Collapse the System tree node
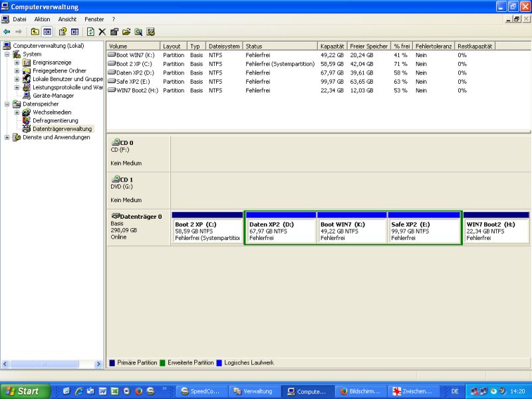The height and width of the screenshot is (399, 532). [x=7, y=55]
